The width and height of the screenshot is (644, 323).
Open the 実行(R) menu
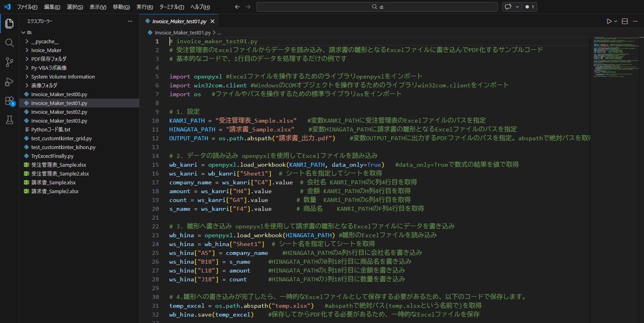coord(144,7)
